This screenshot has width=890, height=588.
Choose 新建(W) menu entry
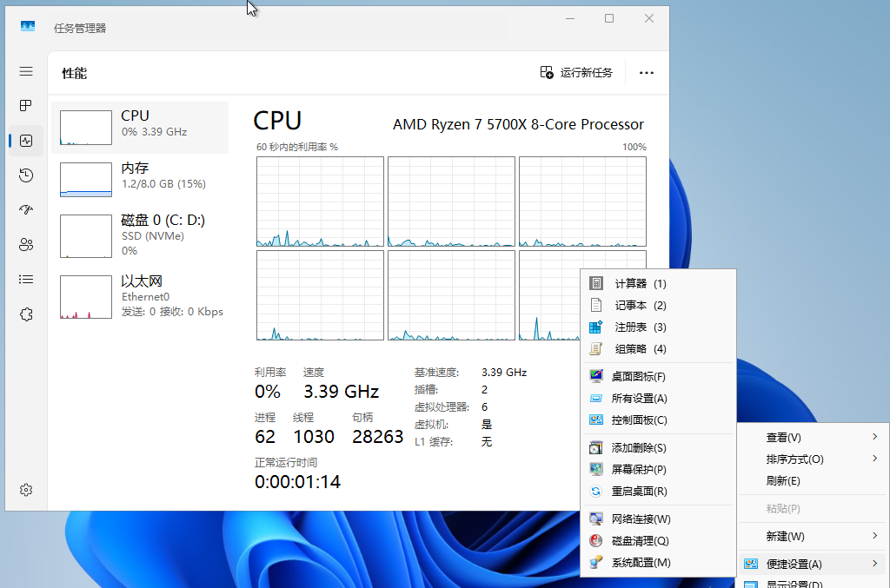coord(812,536)
